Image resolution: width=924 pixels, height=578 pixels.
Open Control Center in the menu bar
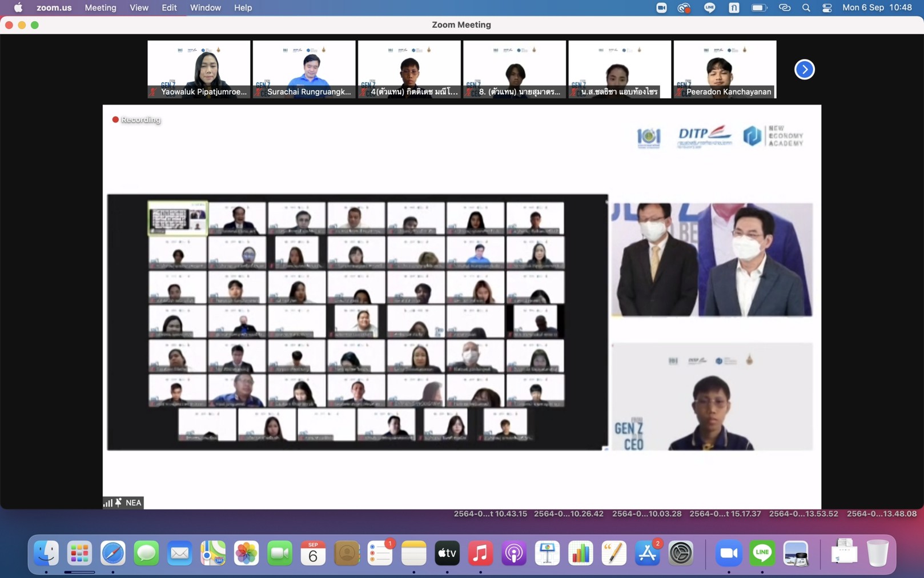click(x=827, y=7)
